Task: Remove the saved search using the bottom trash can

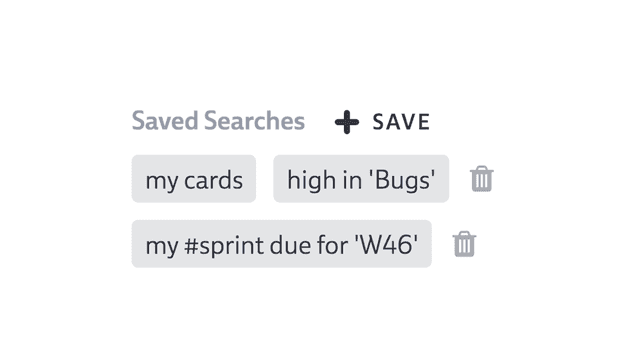Action: [x=464, y=244]
